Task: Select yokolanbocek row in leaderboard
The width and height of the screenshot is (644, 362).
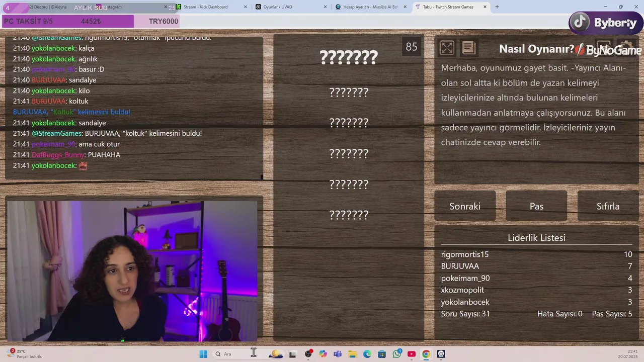Action: pos(536,302)
